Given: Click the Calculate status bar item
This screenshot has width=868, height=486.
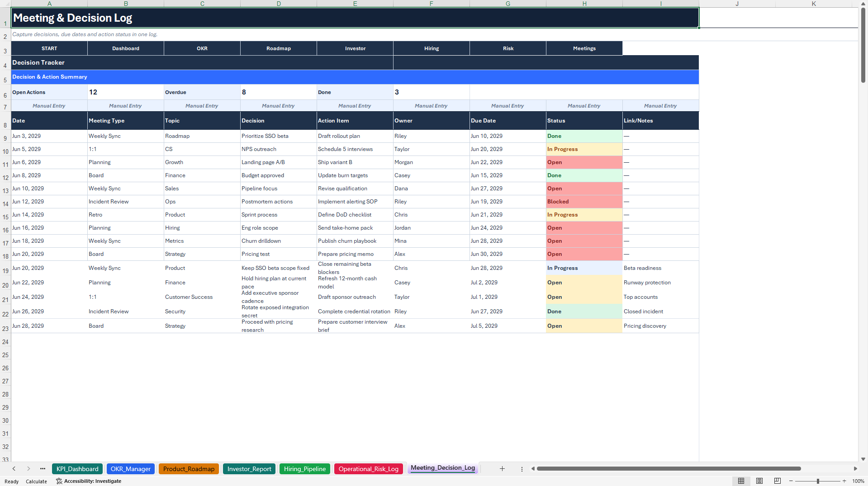Looking at the screenshot, I should 36,481.
